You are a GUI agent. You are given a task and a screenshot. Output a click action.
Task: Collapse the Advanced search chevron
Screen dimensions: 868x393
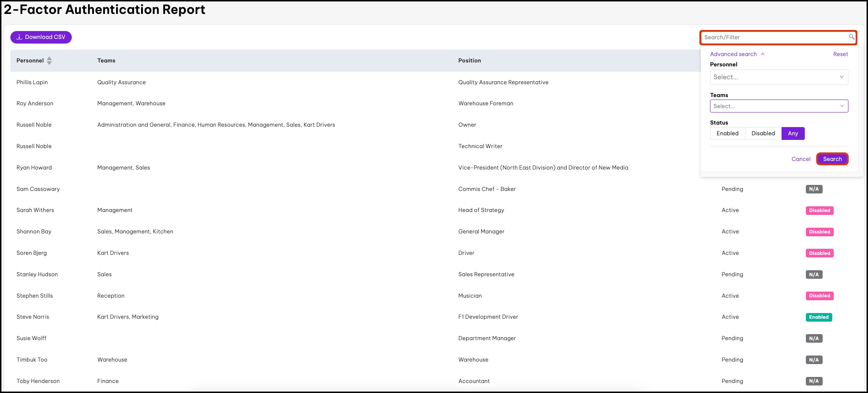point(763,54)
